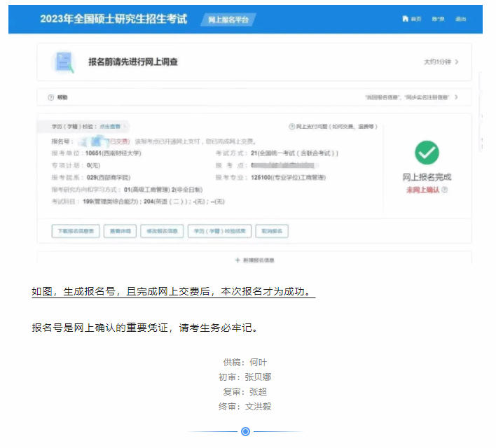Click the question icon beside 未网上确认
The height and width of the screenshot is (448, 496).
point(444,190)
